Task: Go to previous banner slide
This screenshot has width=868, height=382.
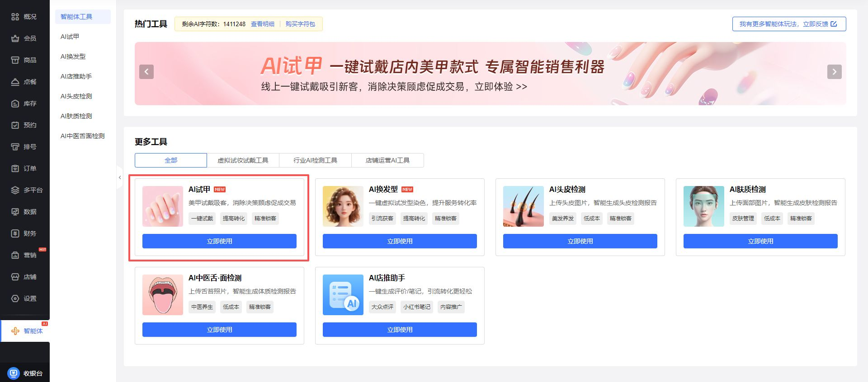Action: coord(146,72)
